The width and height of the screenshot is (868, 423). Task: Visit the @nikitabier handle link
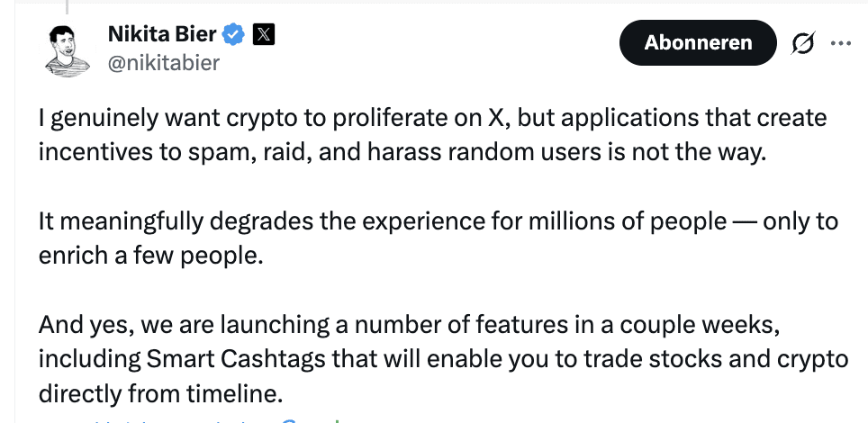(163, 63)
